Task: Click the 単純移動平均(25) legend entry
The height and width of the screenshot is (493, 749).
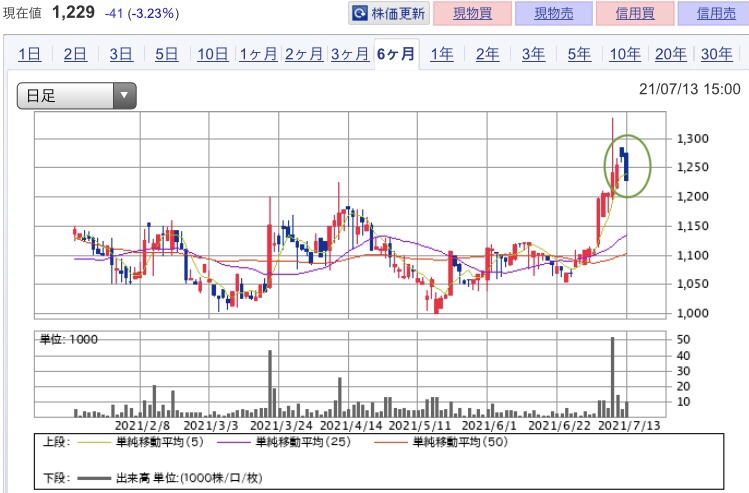Action: [x=284, y=442]
